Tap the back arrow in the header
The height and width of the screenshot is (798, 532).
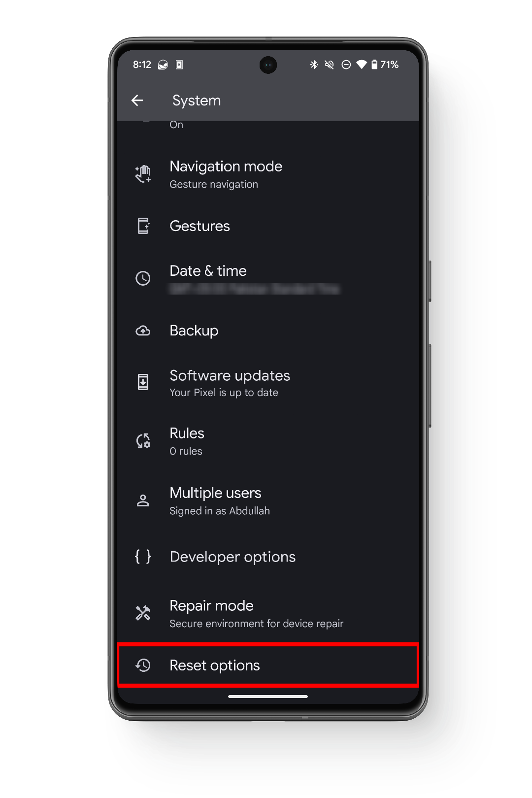[137, 100]
